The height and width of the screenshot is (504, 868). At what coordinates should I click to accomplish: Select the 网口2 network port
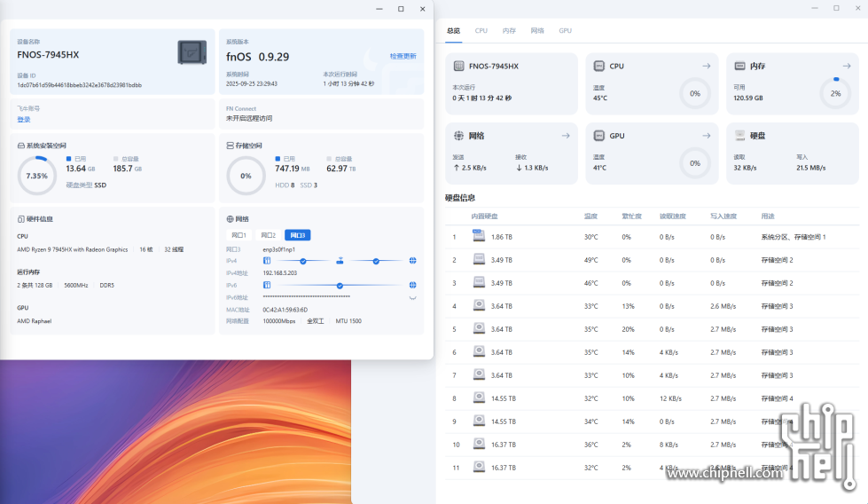[267, 235]
